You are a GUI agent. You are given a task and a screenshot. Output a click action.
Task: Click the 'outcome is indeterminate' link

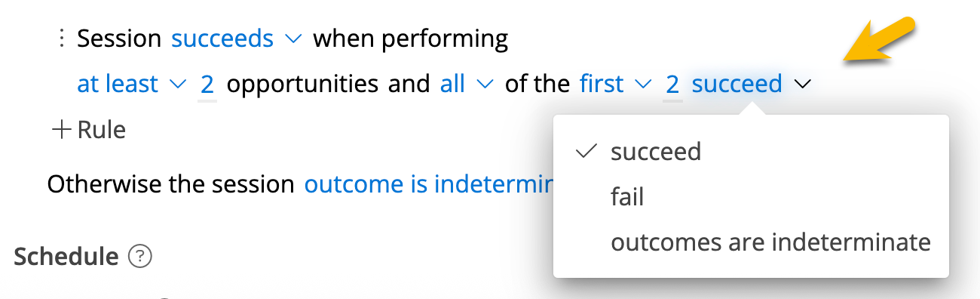(x=428, y=183)
